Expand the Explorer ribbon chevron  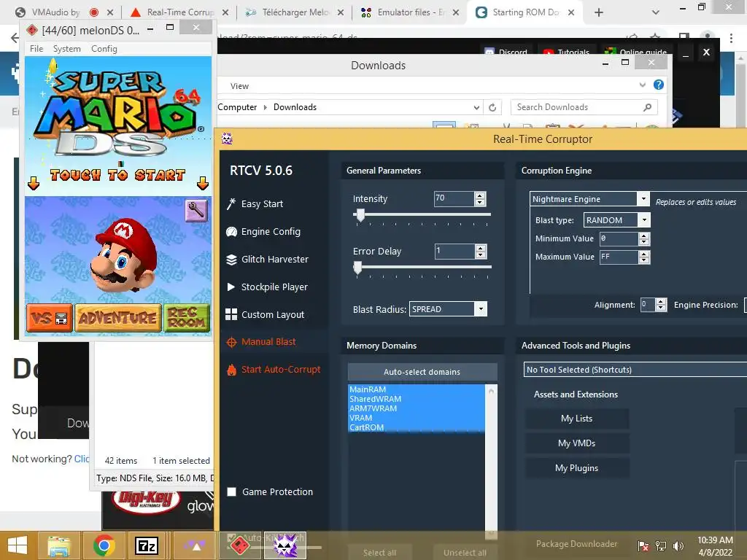643,85
